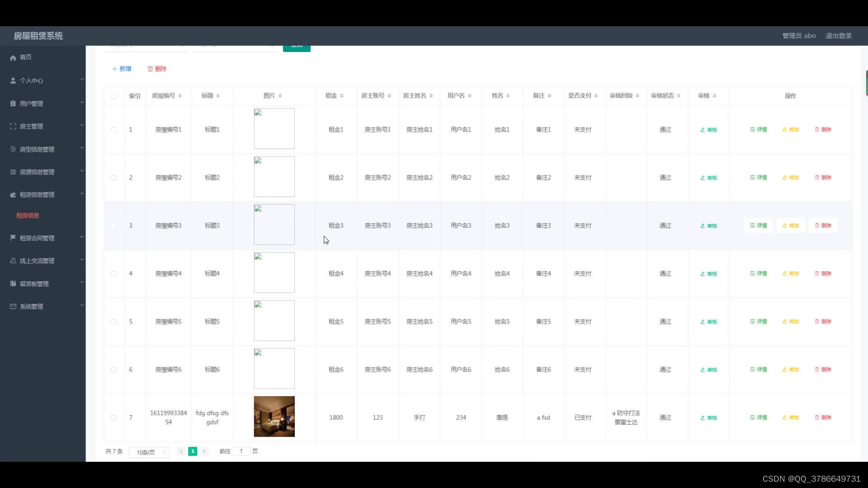Click the 个人中心 person icon
Viewport: 868px width, 488px height.
coord(13,80)
